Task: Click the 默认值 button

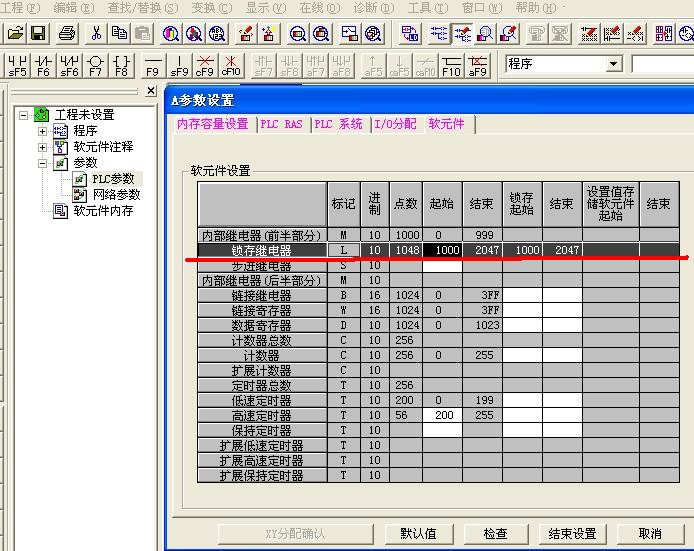Action: 418,534
